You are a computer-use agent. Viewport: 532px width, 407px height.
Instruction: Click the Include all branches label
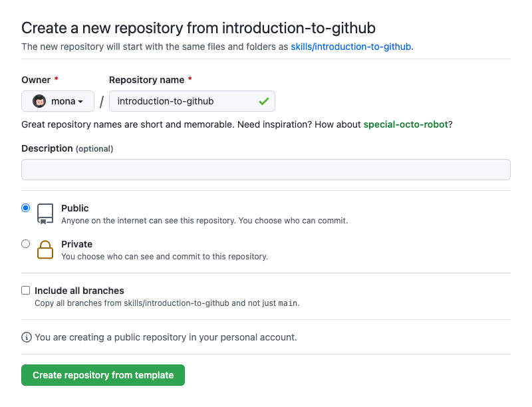[x=79, y=291]
